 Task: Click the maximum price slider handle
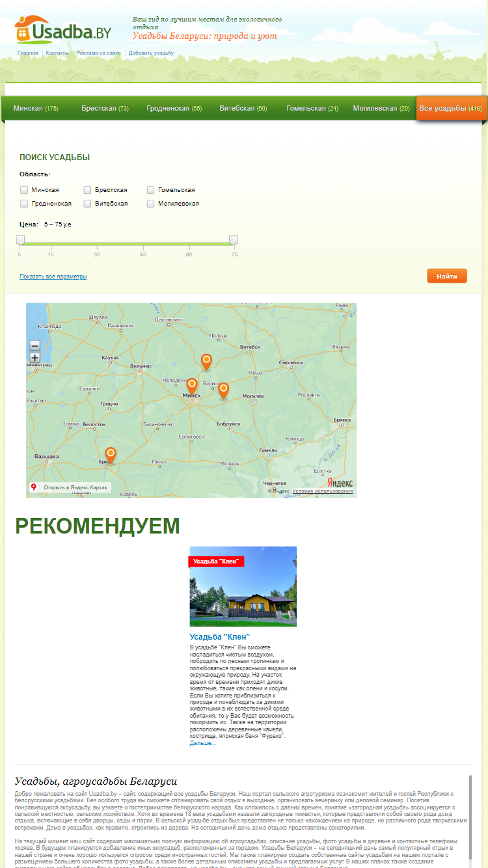point(234,240)
